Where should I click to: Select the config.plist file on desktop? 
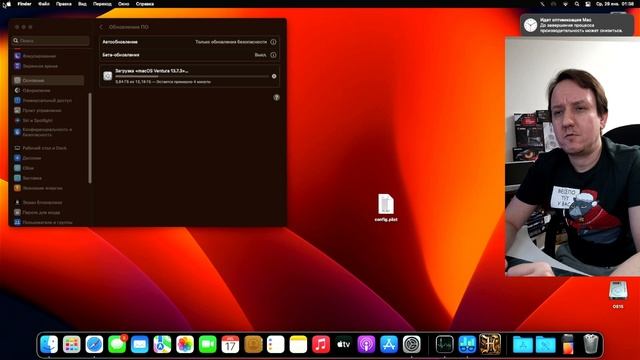pyautogui.click(x=386, y=208)
